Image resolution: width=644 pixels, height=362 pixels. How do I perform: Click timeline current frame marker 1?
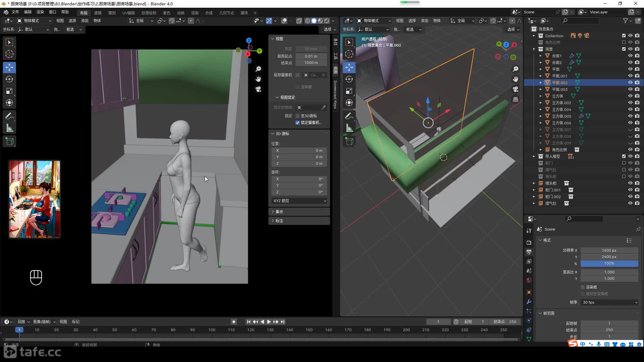point(19,330)
